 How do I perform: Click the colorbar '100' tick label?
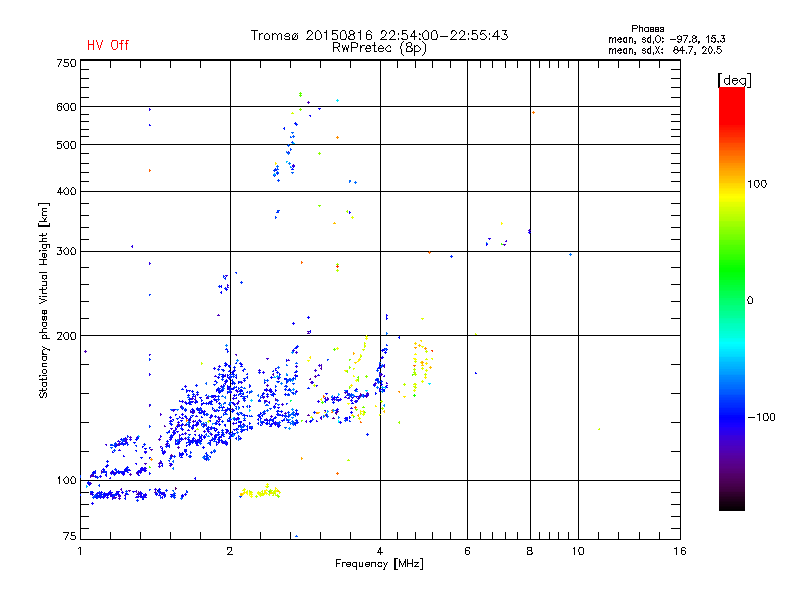tap(757, 184)
